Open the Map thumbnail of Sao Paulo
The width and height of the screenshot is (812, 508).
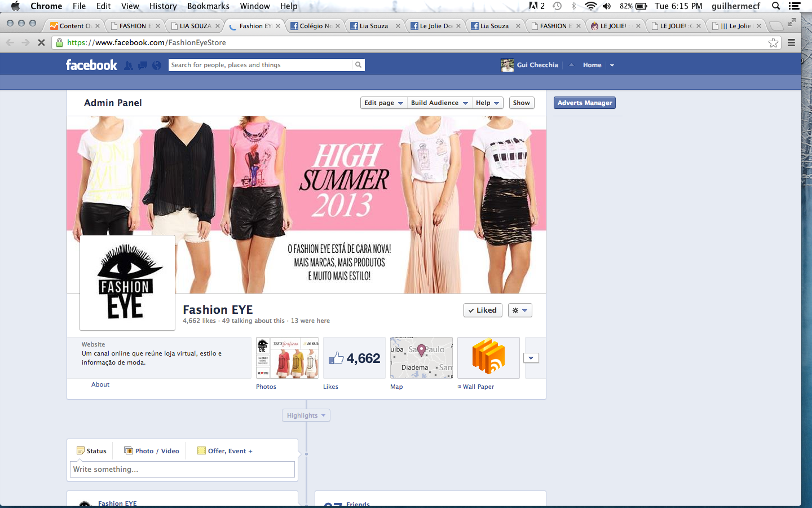click(421, 358)
